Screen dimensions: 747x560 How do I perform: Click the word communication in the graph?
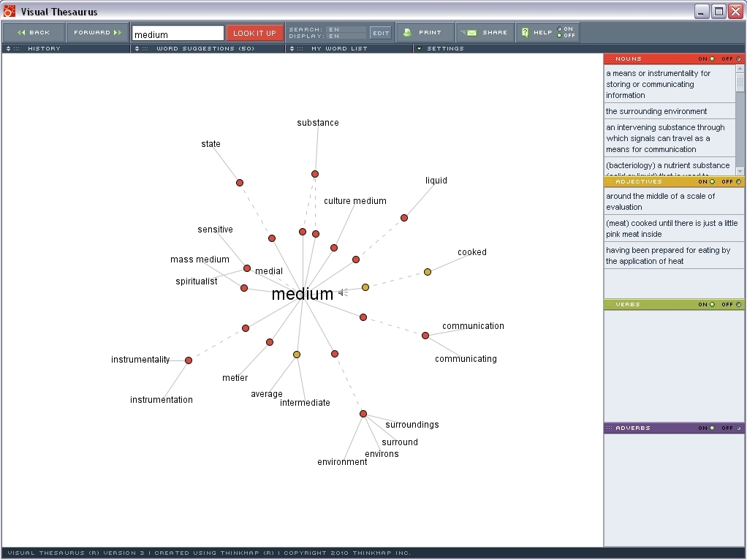point(473,326)
